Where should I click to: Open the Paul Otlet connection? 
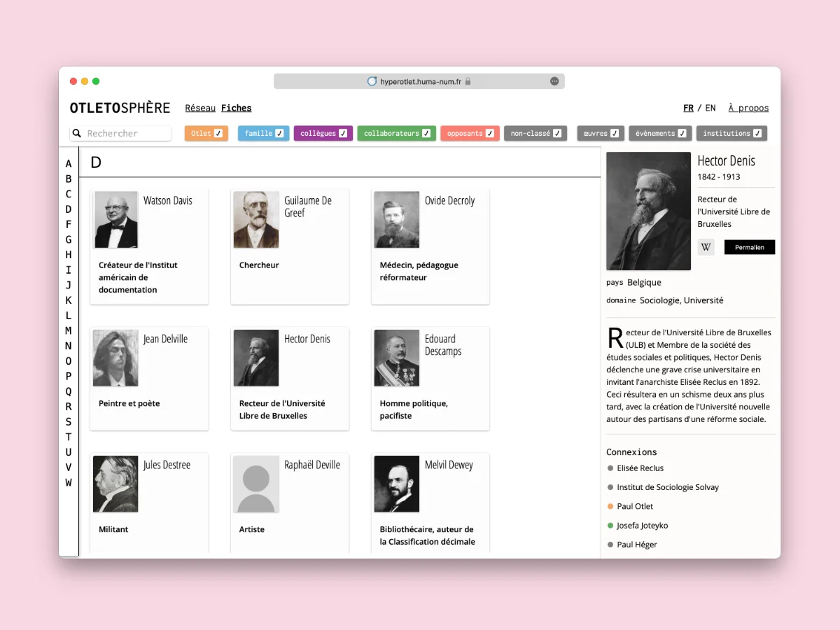coord(635,506)
